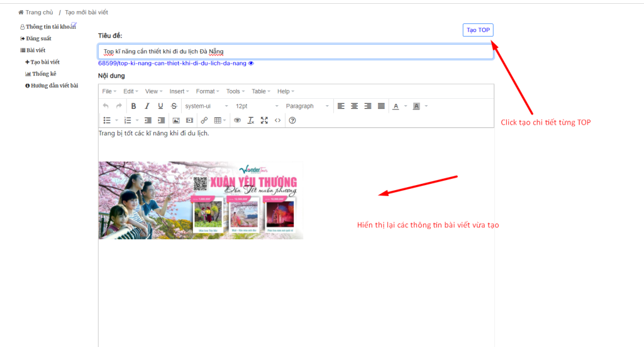Image resolution: width=644 pixels, height=347 pixels.
Task: Expand the Paragraph format dropdown
Action: pos(307,106)
